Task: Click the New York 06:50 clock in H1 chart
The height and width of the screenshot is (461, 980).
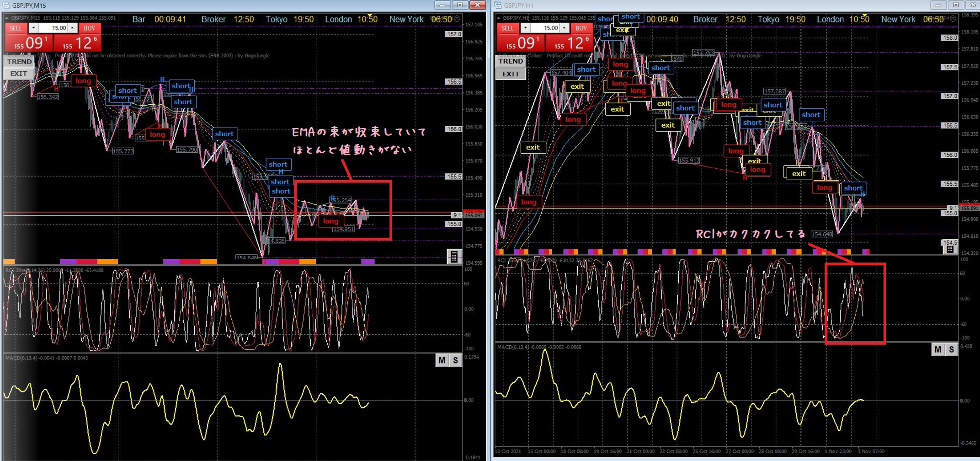Action: (912, 19)
